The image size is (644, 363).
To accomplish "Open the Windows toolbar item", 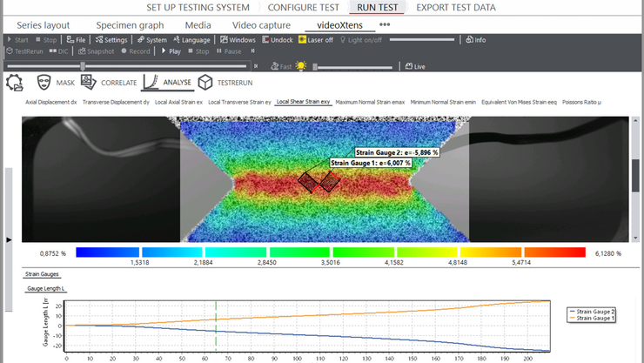I will click(x=238, y=40).
